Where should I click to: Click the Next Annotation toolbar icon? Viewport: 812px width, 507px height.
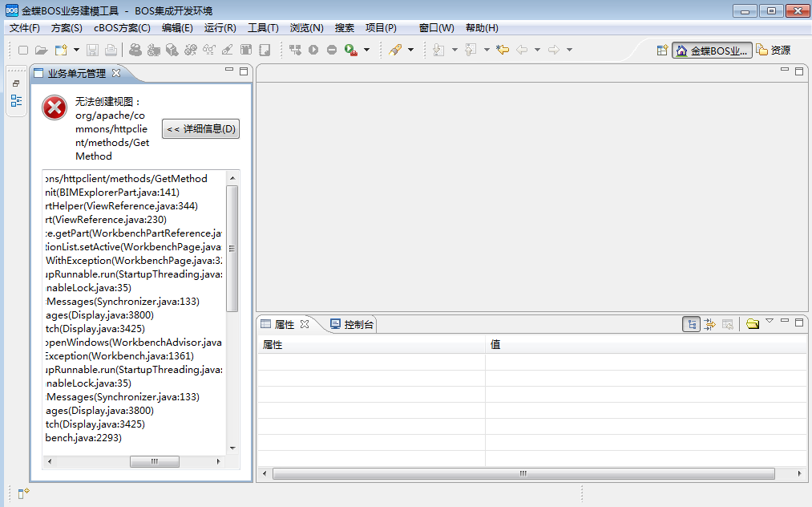pyautogui.click(x=438, y=50)
